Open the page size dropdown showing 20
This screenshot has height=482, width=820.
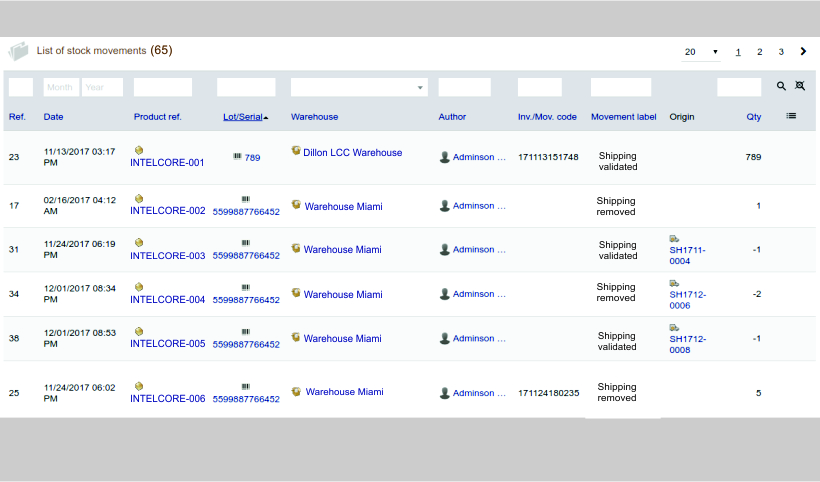pos(701,52)
